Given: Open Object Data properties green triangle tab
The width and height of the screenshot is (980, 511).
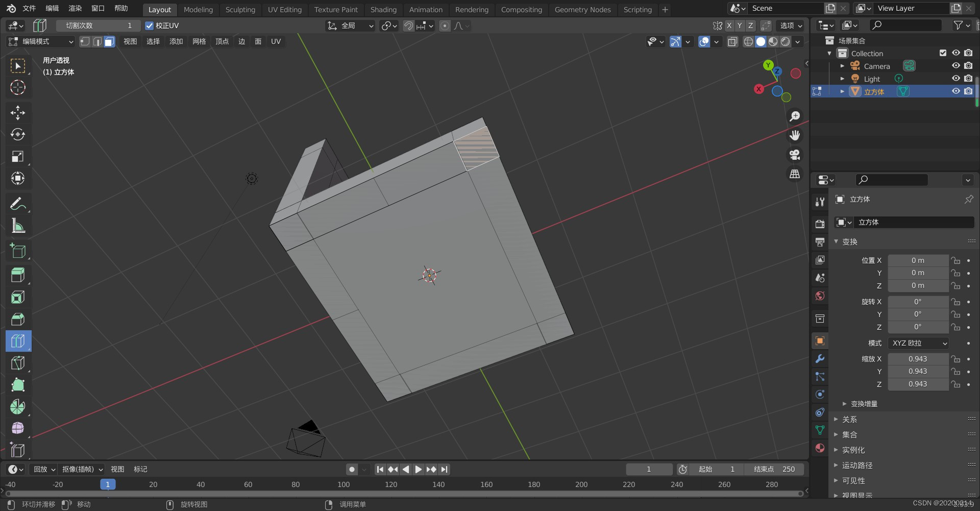Looking at the screenshot, I should click(x=820, y=430).
